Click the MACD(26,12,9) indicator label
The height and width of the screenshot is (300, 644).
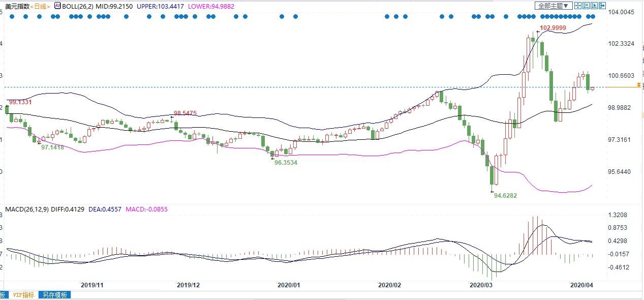coord(26,209)
